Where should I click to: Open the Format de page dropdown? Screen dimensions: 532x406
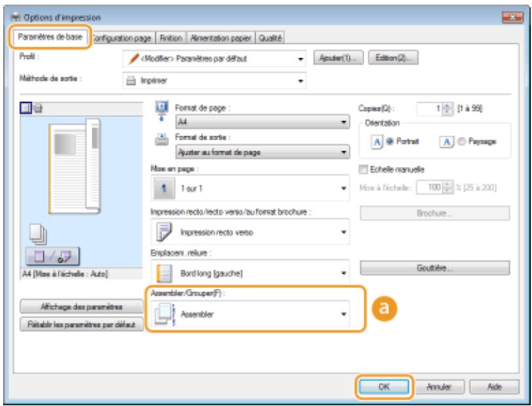262,122
